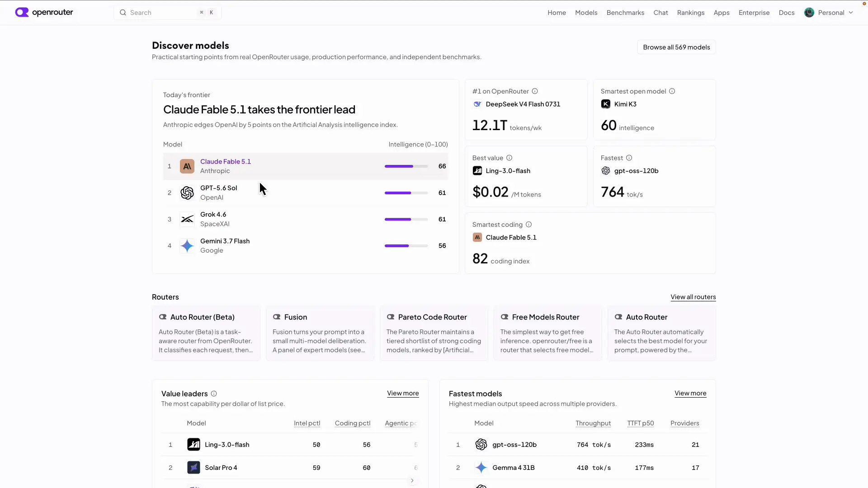Screen dimensions: 868x488
Task: Click the Providers column header
Action: pos(685,423)
